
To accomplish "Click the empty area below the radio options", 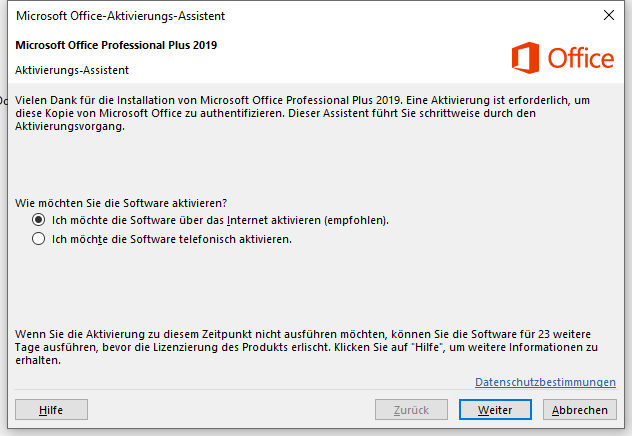I will (x=300, y=285).
